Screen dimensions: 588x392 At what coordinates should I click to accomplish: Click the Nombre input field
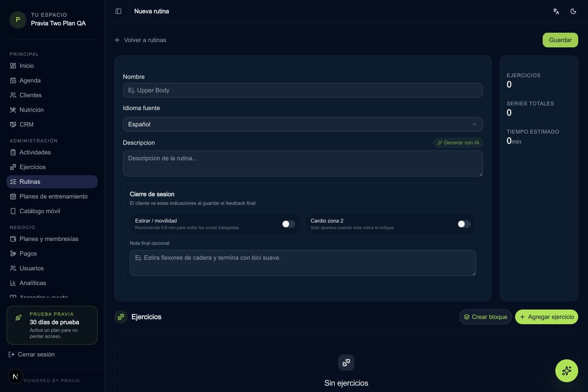click(303, 90)
